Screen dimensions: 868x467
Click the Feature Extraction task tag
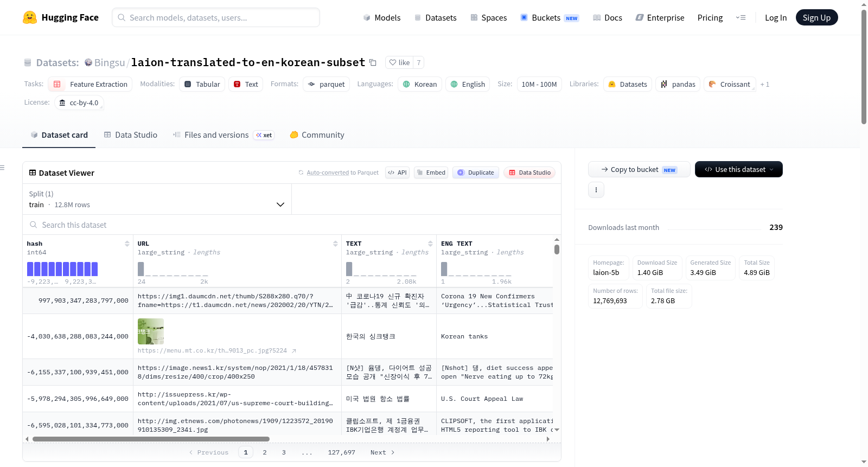coord(90,84)
